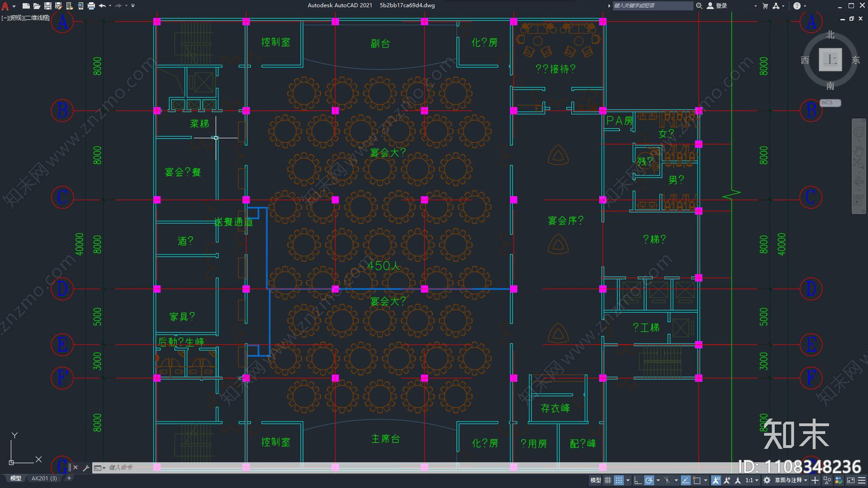Click the viewport controls [-] label
This screenshot has height=488, width=868.
[x=4, y=18]
